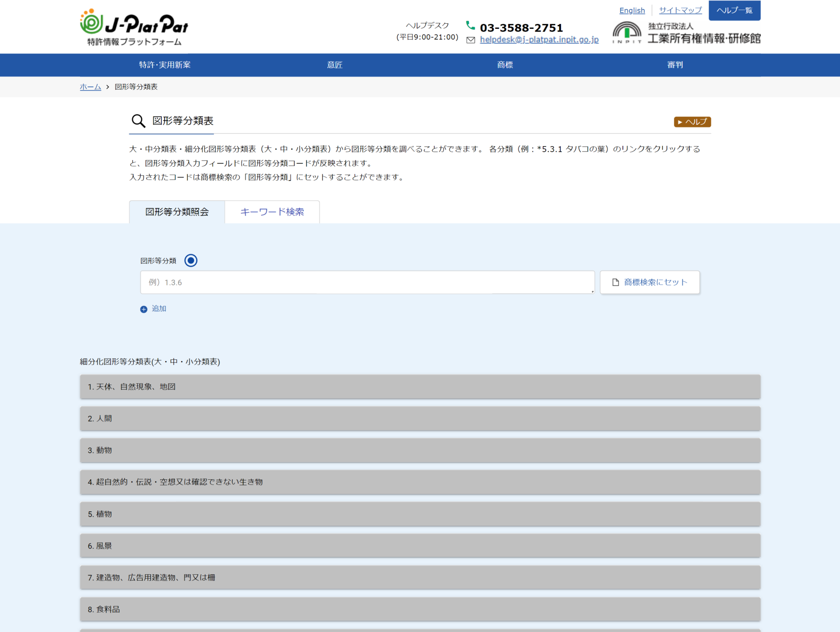Viewport: 840px width, 632px height.
Task: Click the plus icon beside 追加
Action: pos(143,309)
